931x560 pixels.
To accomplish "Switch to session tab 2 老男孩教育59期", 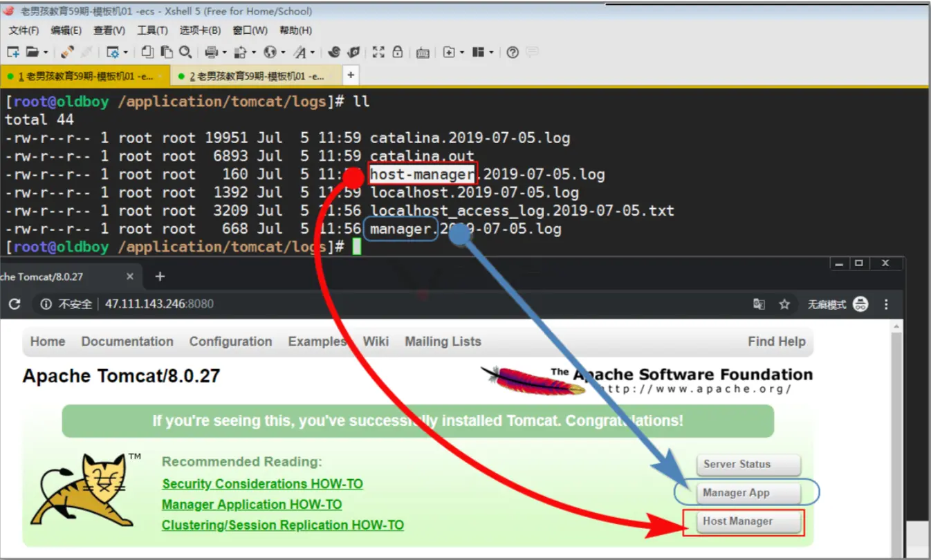I will (x=256, y=75).
